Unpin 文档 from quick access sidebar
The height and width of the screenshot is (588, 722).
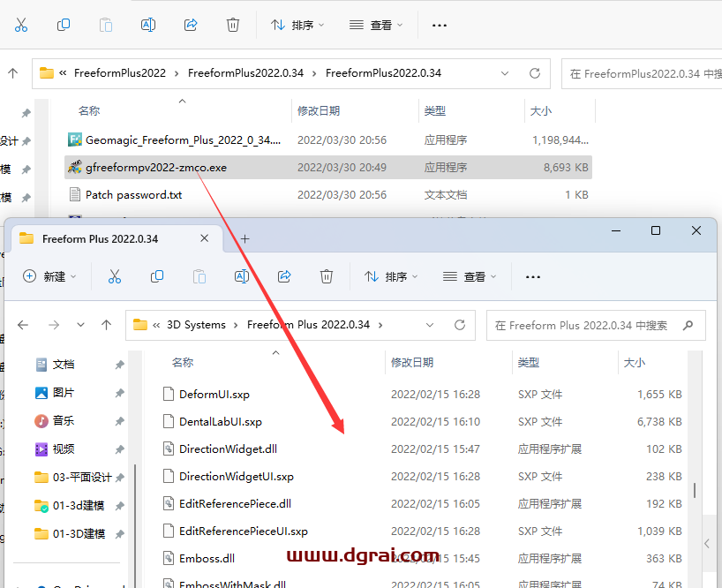119,365
